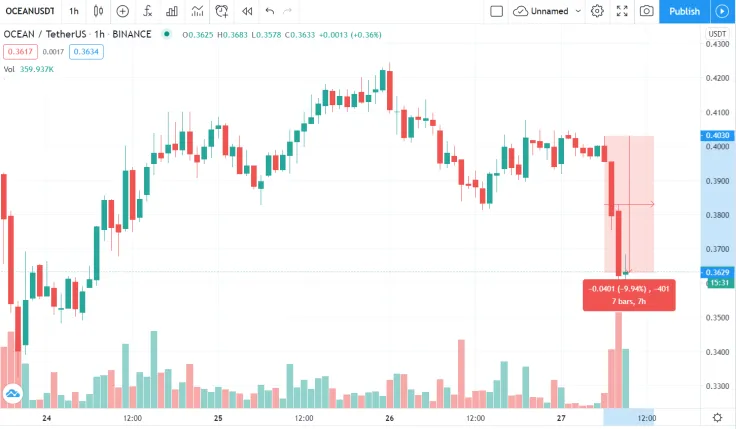This screenshot has height=429, width=736.
Task: Click the blue 0.3634 buy price button
Action: coord(86,52)
